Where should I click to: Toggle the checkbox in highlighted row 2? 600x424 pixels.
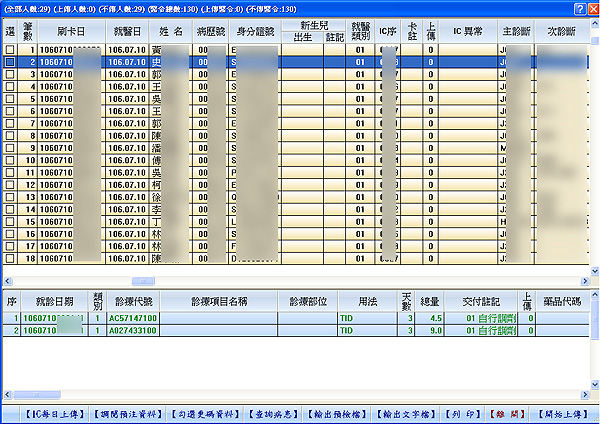coord(10,62)
